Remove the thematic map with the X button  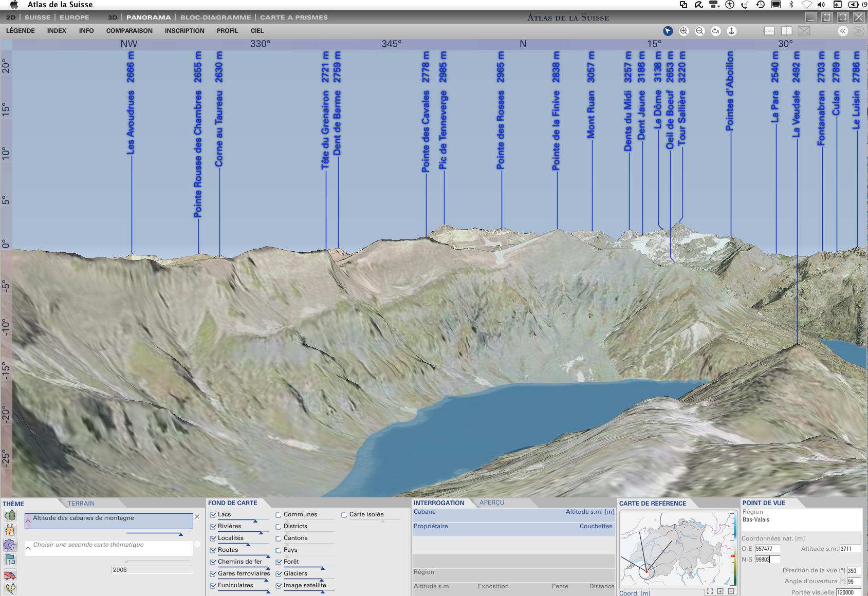[197, 517]
